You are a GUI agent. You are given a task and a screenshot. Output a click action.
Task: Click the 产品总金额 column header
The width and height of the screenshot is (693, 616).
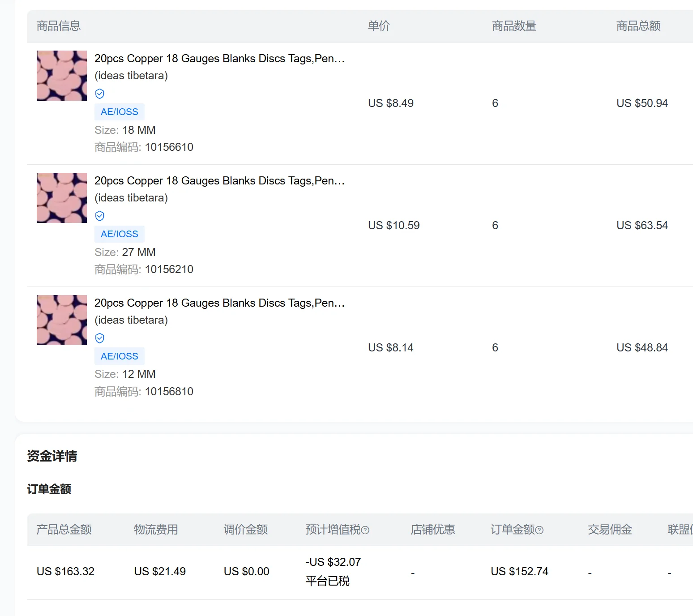tap(64, 530)
